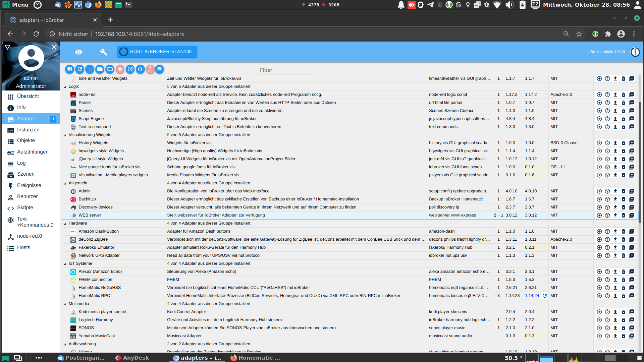Open help for Alexa2 adapter
The width and height of the screenshot is (644, 362).
[607, 271]
